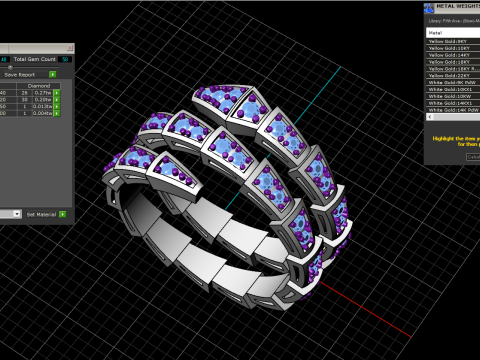Click green arrow on the 0.013tw diamond row
Image resolution: width=480 pixels, height=360 pixels.
pyautogui.click(x=57, y=107)
